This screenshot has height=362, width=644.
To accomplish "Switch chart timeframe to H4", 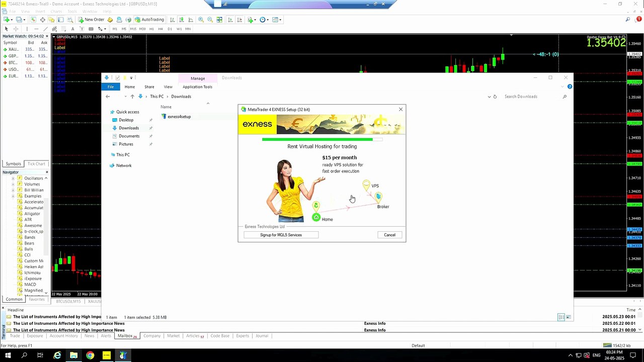I will (x=160, y=29).
